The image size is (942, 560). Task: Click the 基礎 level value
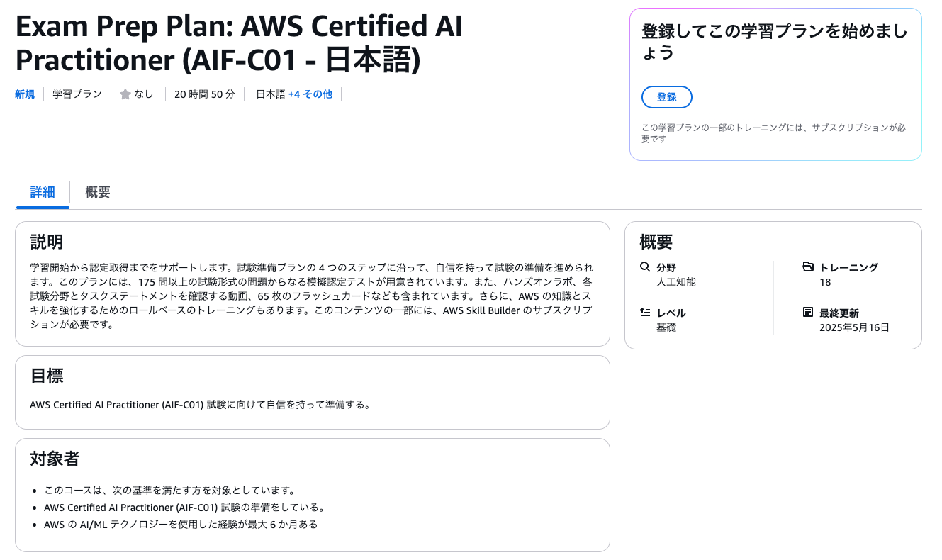click(x=666, y=327)
